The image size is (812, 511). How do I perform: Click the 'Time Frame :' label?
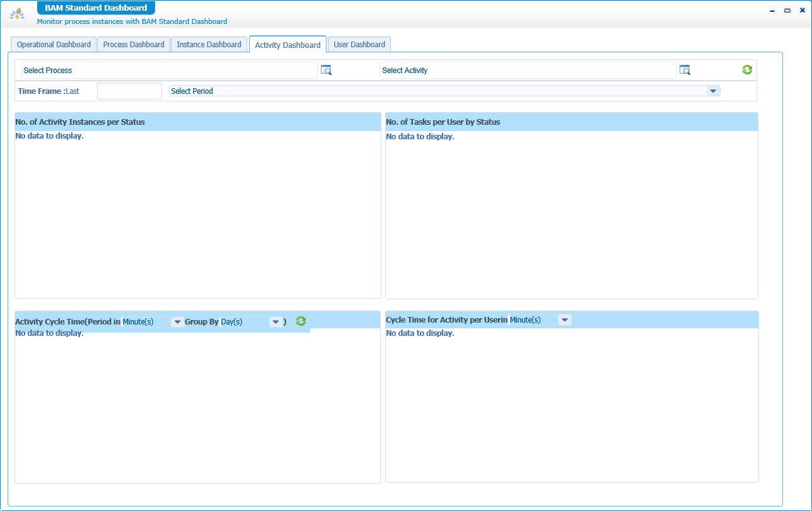tap(42, 91)
